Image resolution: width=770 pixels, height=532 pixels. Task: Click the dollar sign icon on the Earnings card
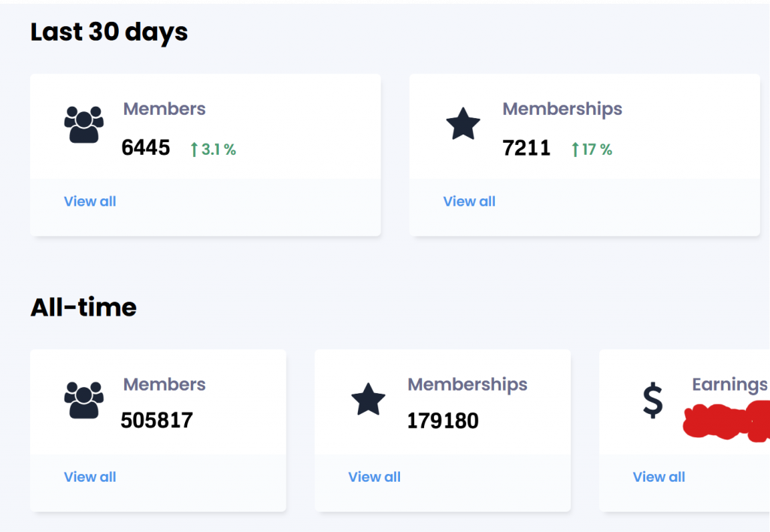point(653,401)
